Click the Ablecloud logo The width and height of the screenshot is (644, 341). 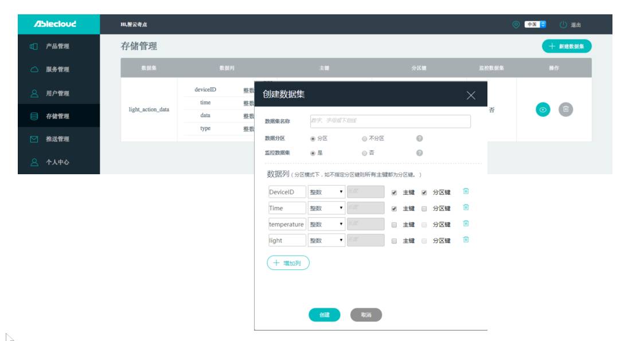point(55,24)
